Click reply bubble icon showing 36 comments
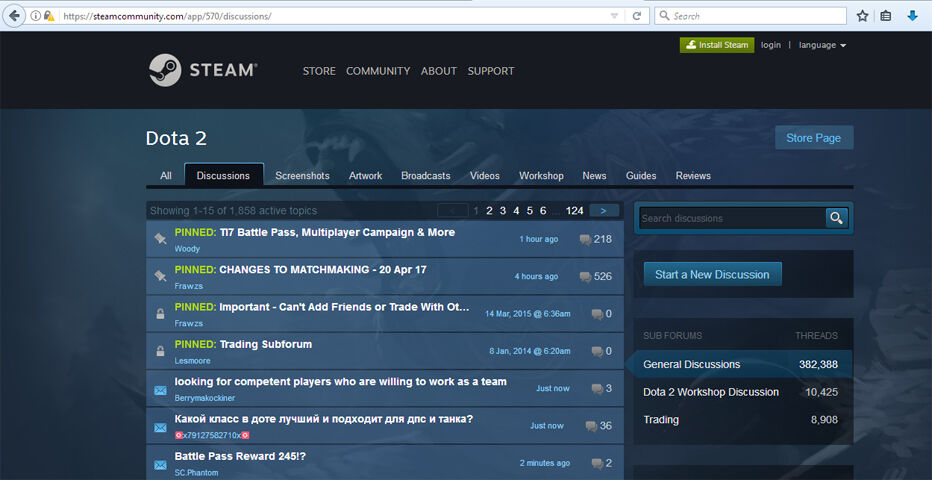The height and width of the screenshot is (480, 932). pos(591,426)
